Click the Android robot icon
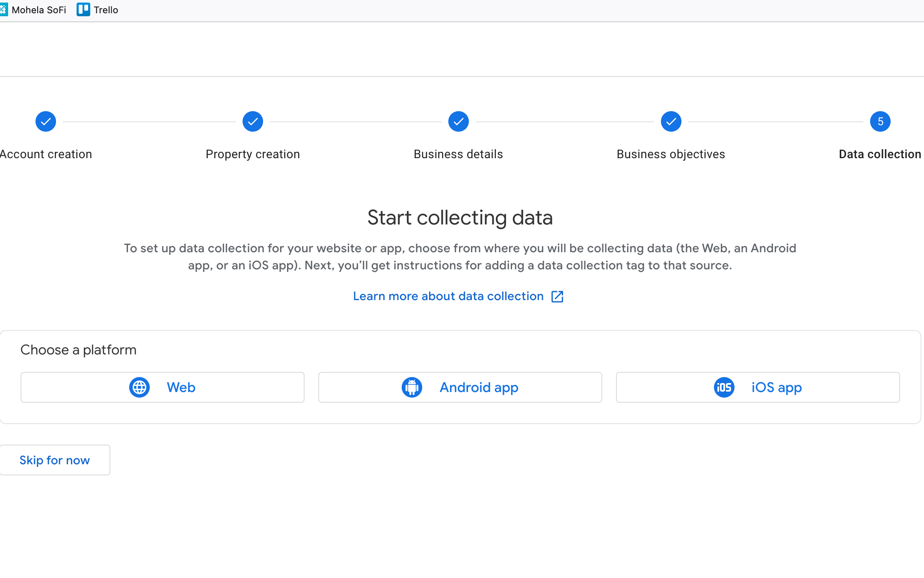 (x=412, y=387)
